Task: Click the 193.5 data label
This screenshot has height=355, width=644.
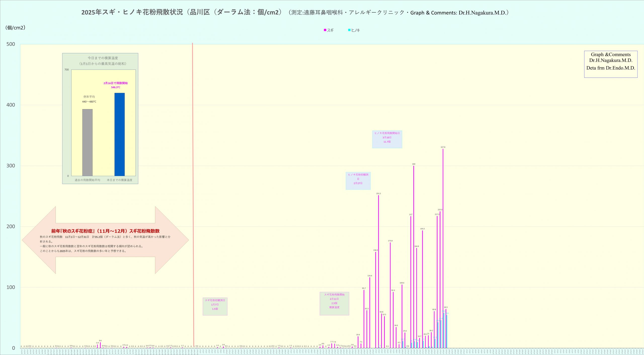Action: coord(422,229)
